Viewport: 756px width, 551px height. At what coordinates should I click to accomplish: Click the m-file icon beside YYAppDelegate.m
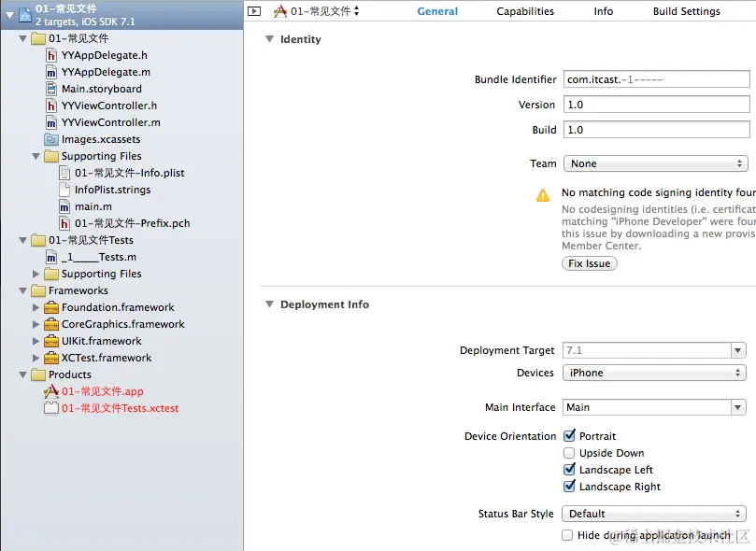point(51,72)
